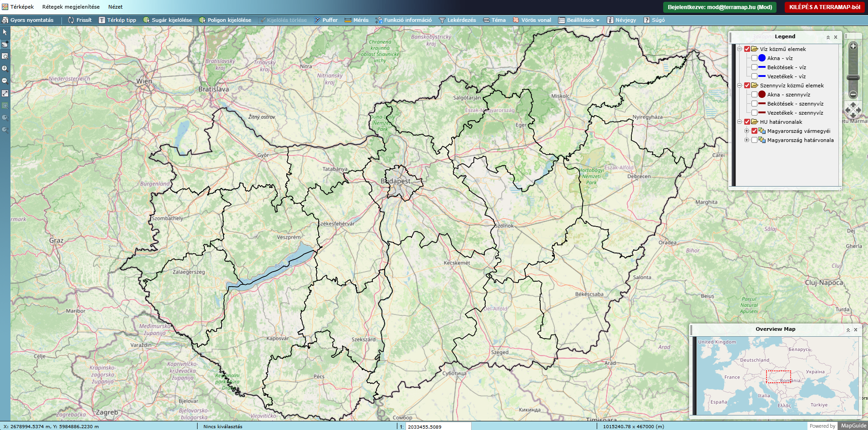868x430 pixels.
Task: Refresh the map with Frissít
Action: [80, 20]
